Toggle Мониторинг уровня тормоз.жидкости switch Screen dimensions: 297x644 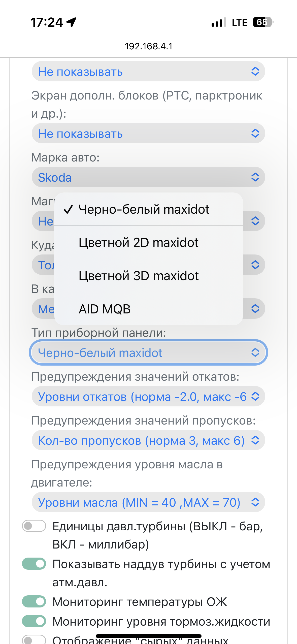[x=34, y=621]
